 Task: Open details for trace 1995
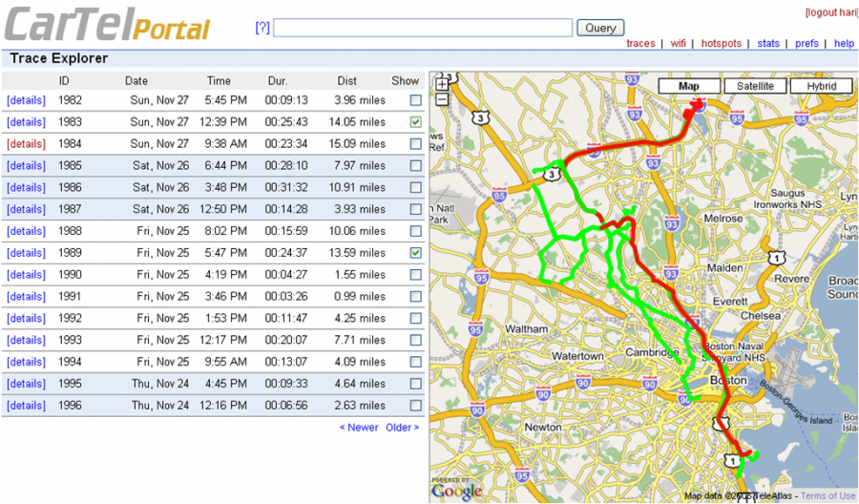click(27, 384)
